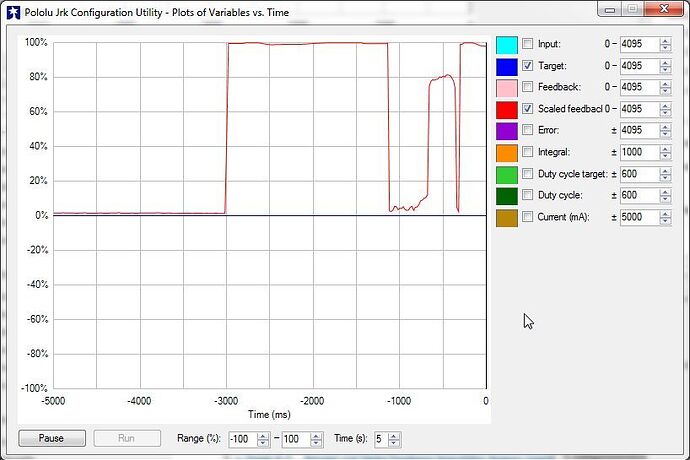This screenshot has height=460, width=690.
Task: Pause the plot with the Pause button
Action: click(x=51, y=438)
